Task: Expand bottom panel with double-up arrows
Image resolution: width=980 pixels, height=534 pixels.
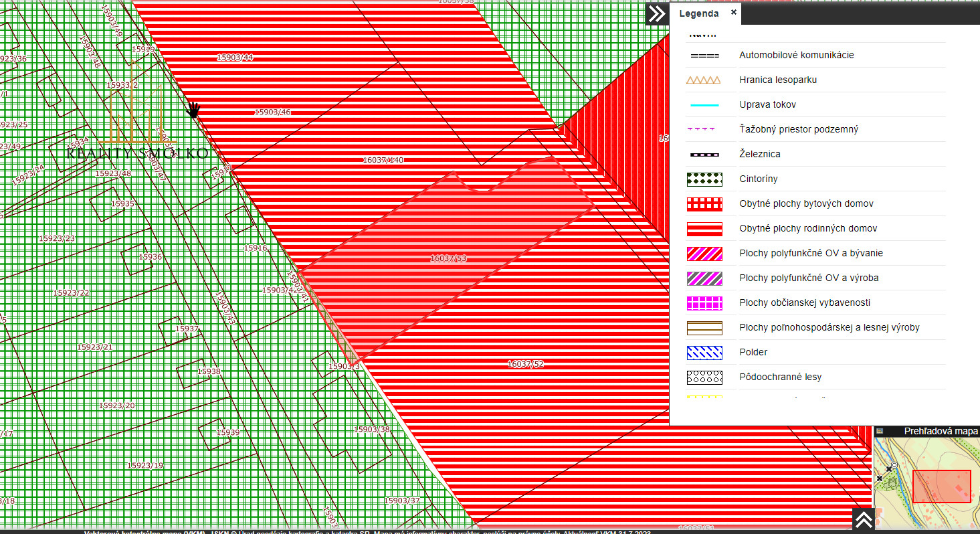Action: click(863, 520)
